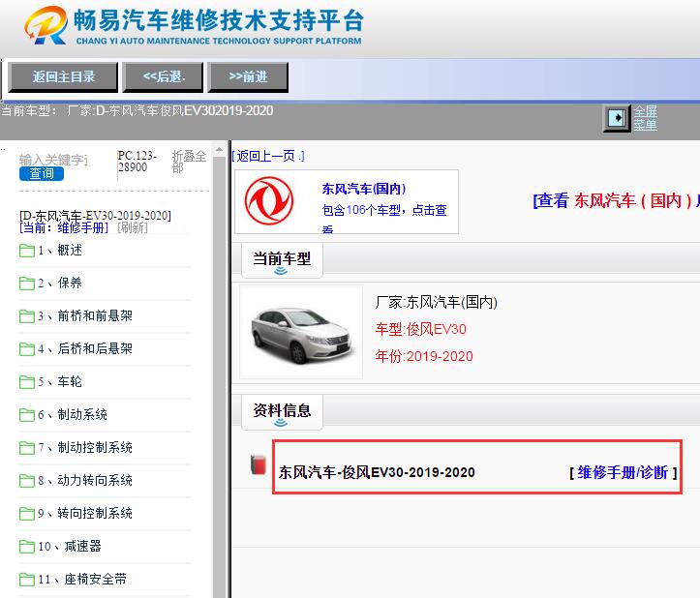Click the 东风汽车-俊风EV30-2019-2020 title text
Image resolution: width=700 pixels, height=598 pixels.
(377, 472)
